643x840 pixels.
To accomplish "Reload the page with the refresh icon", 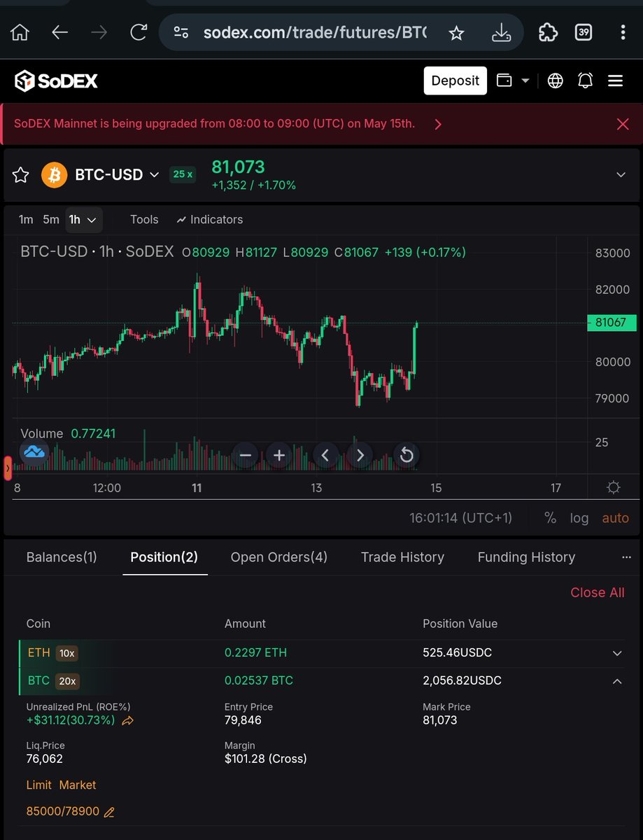I will [139, 32].
